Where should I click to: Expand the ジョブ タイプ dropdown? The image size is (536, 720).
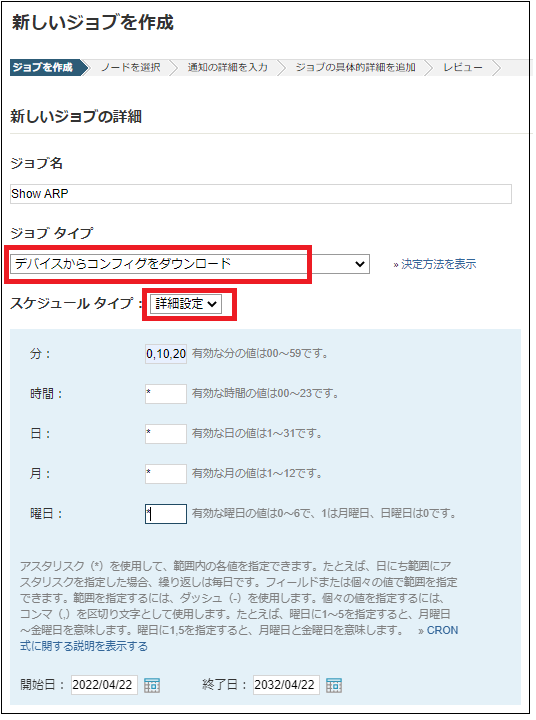coord(190,264)
